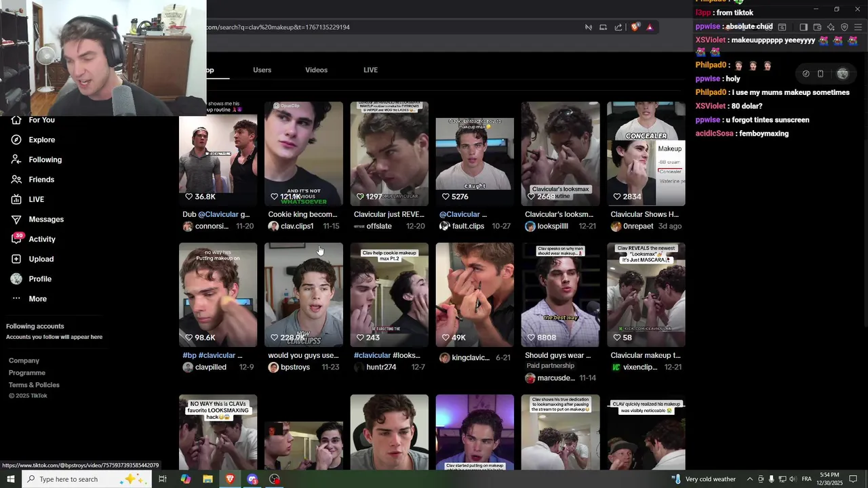868x488 pixels.
Task: Click the Brave Shields lion icon
Action: tap(635, 27)
